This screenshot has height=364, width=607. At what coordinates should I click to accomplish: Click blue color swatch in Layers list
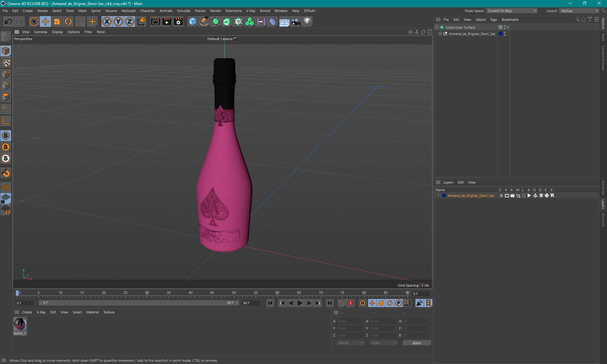pos(444,196)
